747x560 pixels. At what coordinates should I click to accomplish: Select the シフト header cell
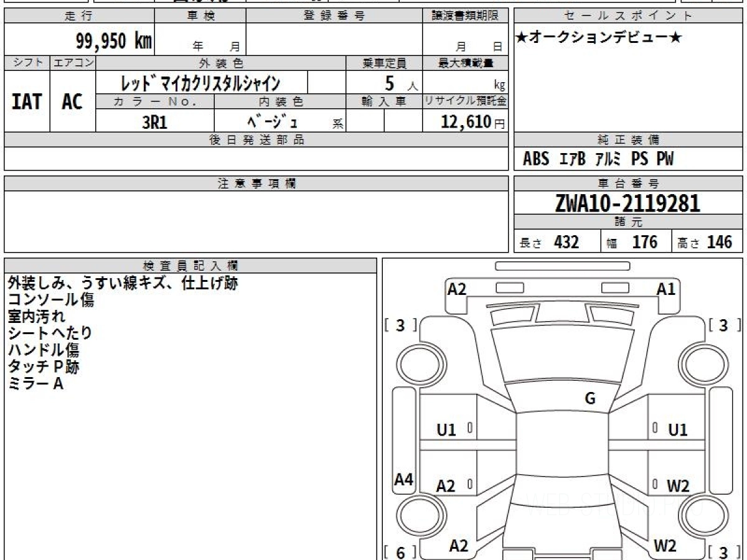27,63
